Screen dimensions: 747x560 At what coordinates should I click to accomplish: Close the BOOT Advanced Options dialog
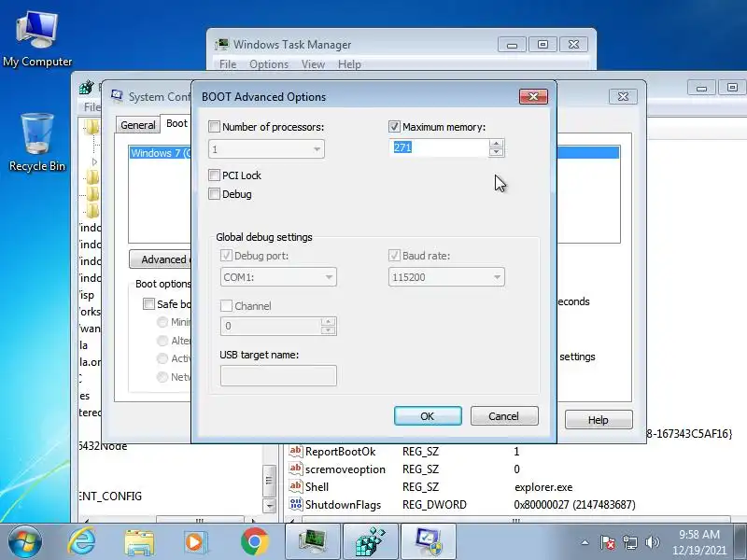[x=533, y=96]
